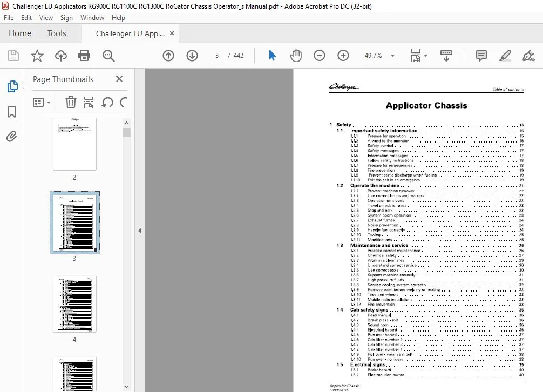Screen dimensions: 543x392
Task: Select page 3 thumbnail
Action: click(74, 222)
